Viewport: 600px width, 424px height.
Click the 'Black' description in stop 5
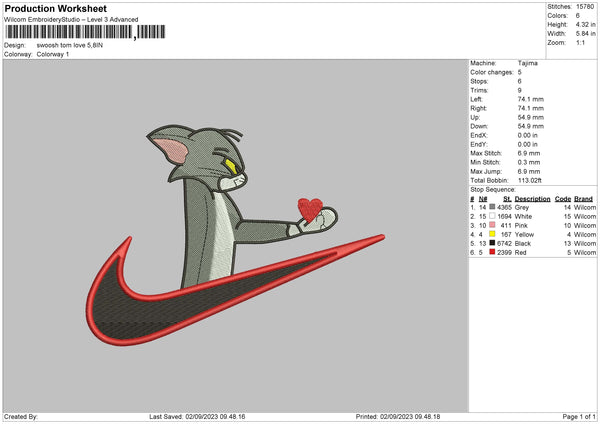(x=523, y=243)
